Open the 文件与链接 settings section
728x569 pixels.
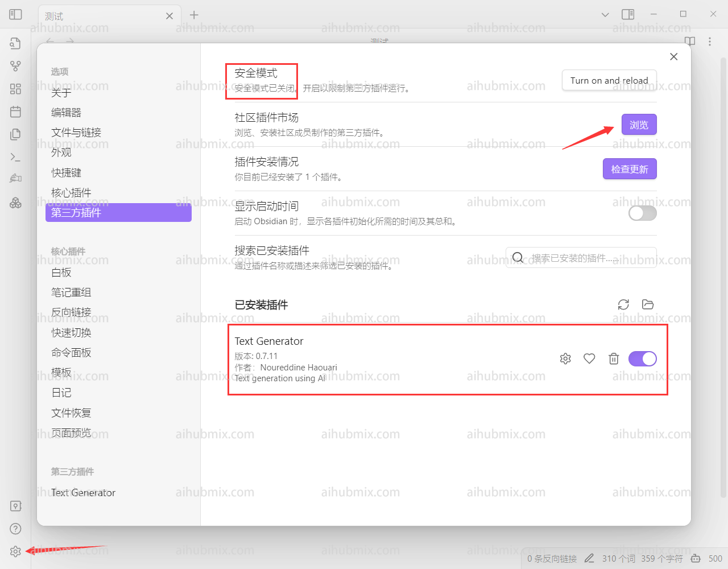click(118, 132)
